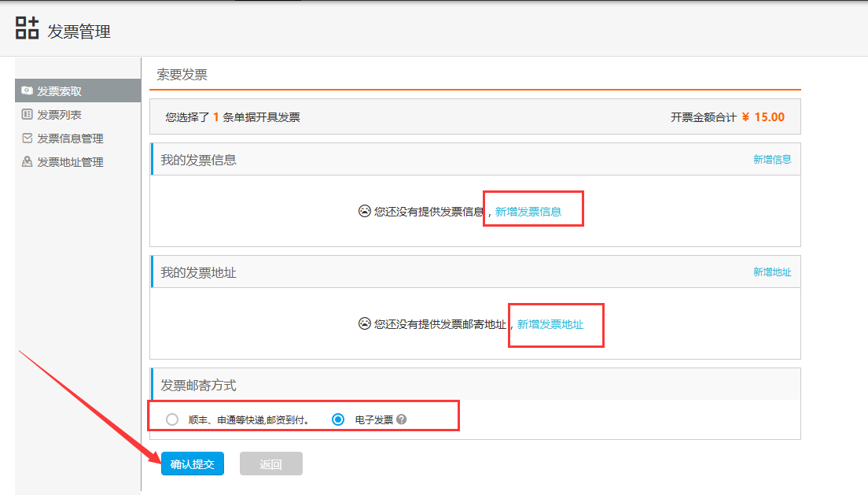Select the 顺丰、申通等快递 delivery radio button

tap(171, 420)
